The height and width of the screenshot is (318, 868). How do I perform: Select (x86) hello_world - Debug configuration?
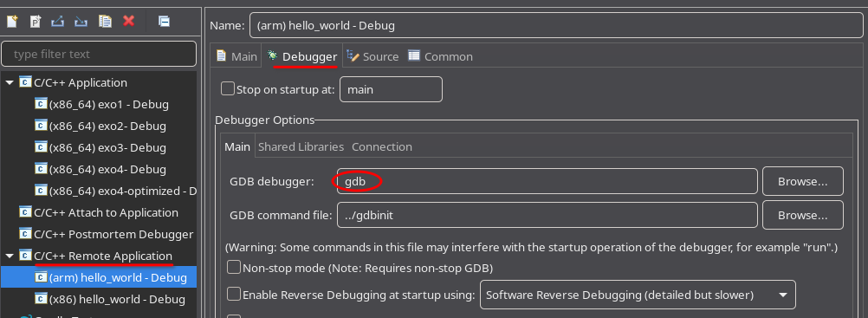coord(117,299)
